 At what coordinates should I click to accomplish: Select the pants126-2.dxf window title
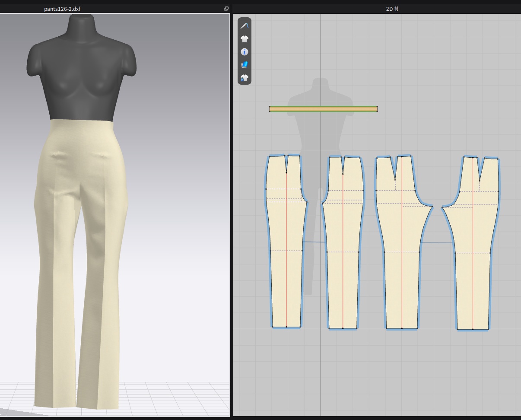(62, 9)
